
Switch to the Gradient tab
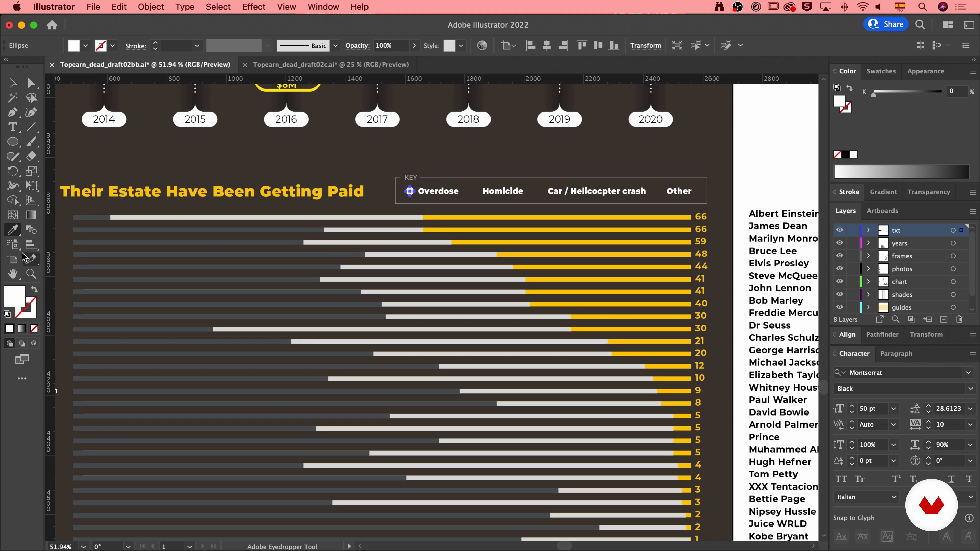(x=883, y=192)
